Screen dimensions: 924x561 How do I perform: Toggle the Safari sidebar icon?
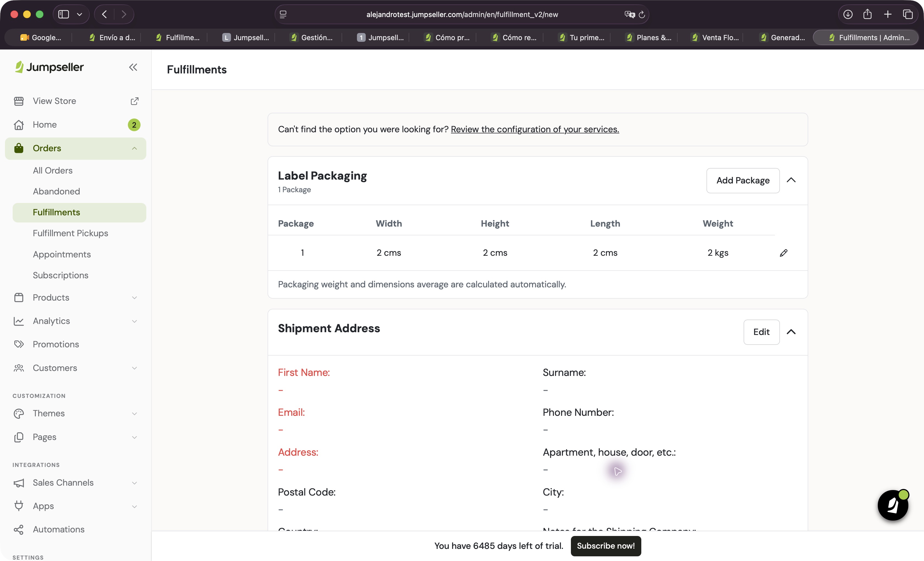point(64,14)
